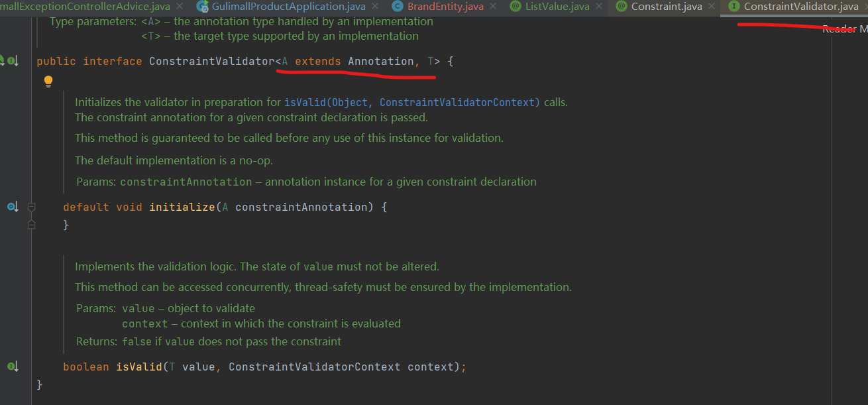Click the Reader Mode label
This screenshot has width=868, height=405.
(x=845, y=29)
